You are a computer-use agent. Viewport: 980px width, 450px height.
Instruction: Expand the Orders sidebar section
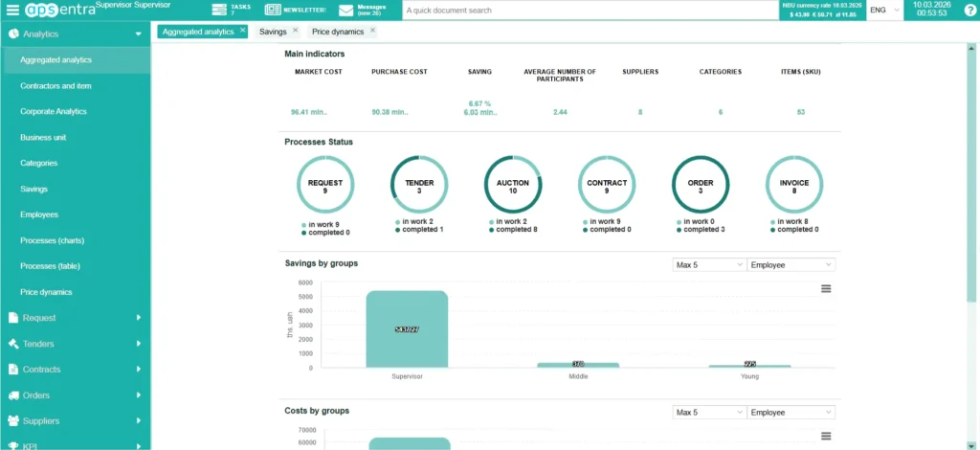click(138, 395)
